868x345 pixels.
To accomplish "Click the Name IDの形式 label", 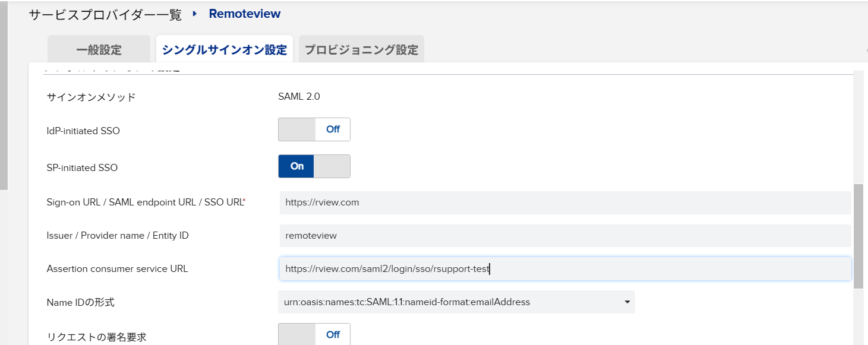I will (x=81, y=302).
